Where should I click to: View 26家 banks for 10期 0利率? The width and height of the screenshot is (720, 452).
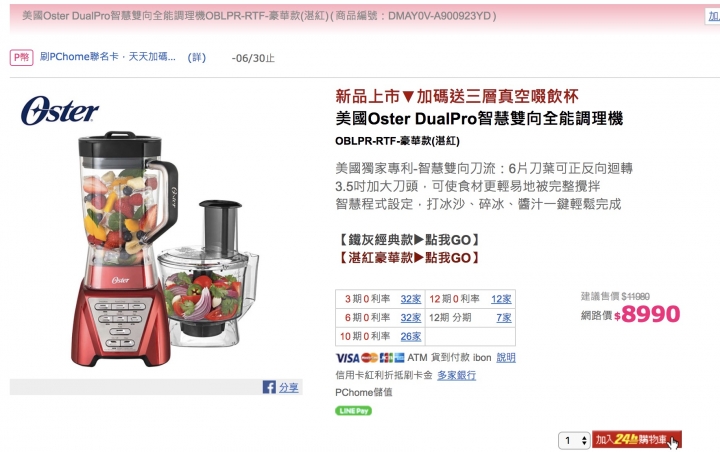(411, 336)
